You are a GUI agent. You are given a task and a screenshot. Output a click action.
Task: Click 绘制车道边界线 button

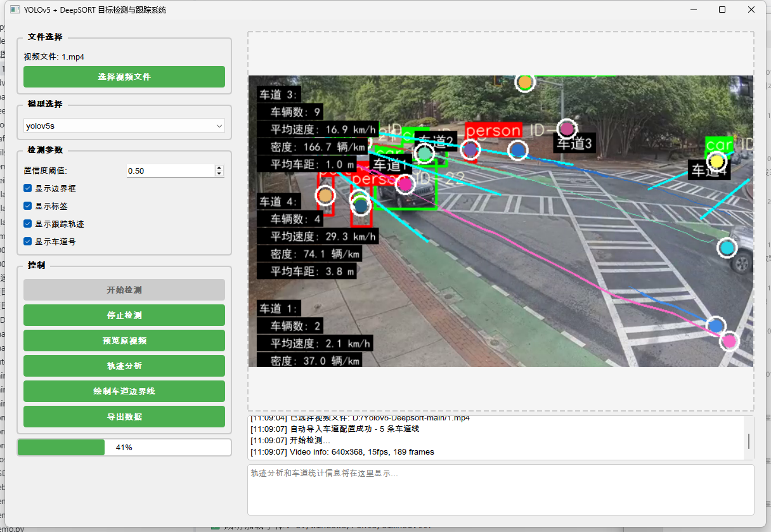pos(124,391)
